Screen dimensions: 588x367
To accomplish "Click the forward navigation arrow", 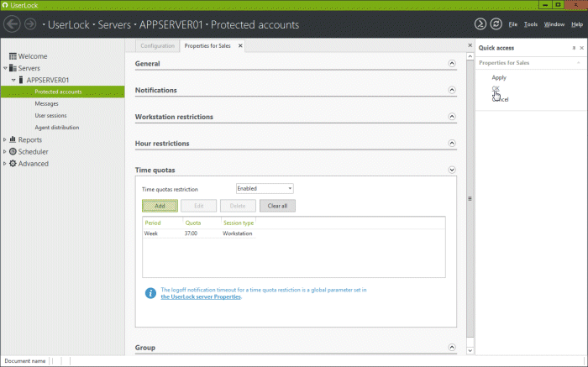I will click(30, 24).
